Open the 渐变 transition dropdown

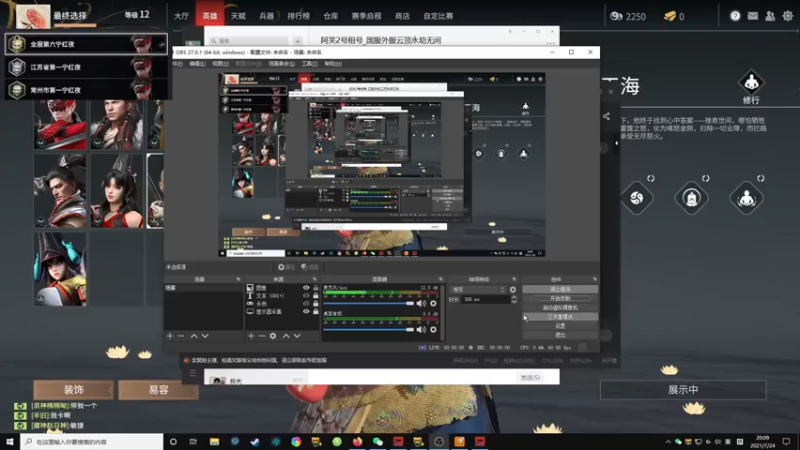(478, 289)
